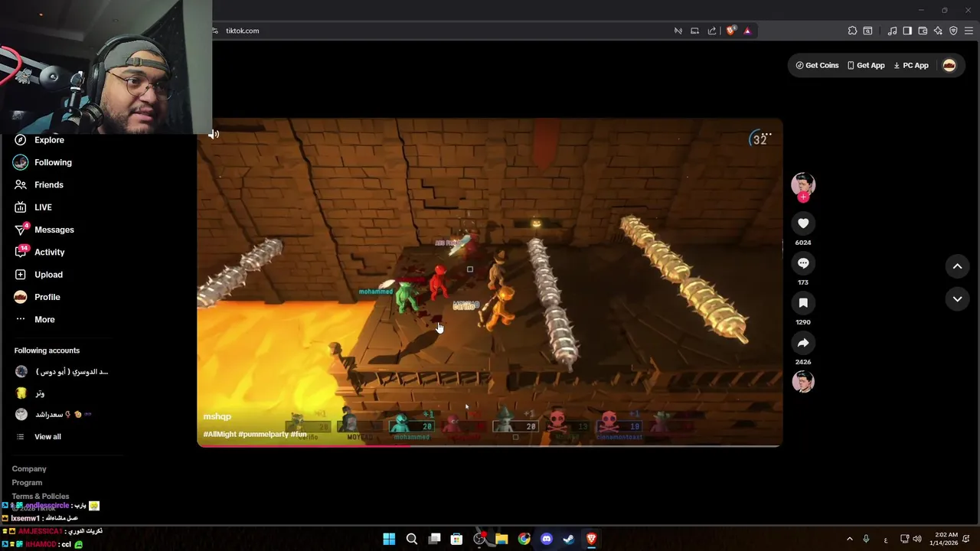Image resolution: width=980 pixels, height=551 pixels.
Task: Click the Get App button
Action: [866, 66]
